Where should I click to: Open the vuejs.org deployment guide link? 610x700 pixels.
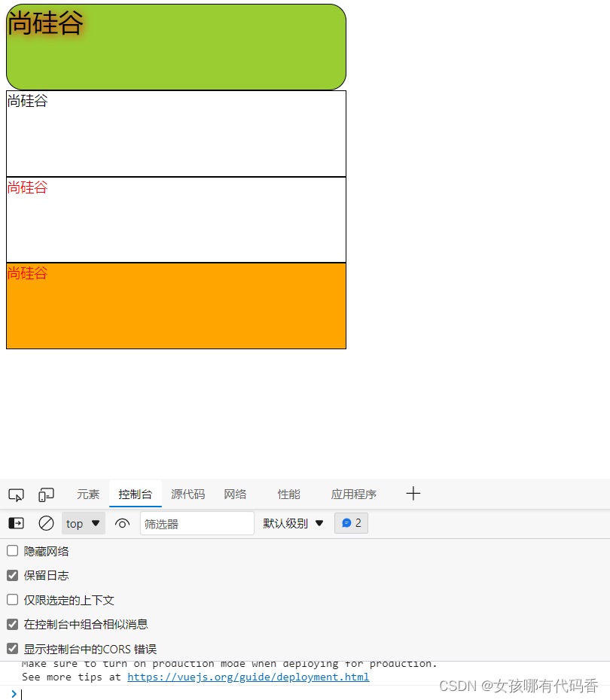tap(249, 677)
